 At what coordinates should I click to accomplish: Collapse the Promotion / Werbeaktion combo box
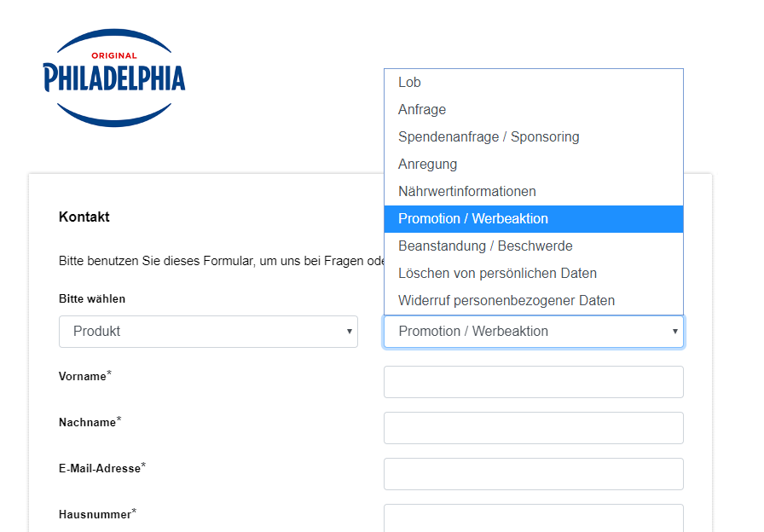click(534, 332)
